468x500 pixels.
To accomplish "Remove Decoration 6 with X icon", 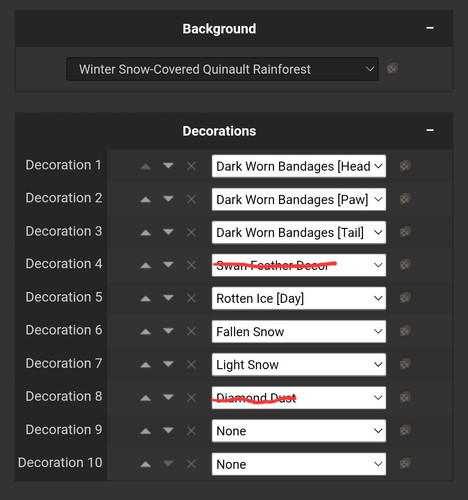I will tap(191, 331).
